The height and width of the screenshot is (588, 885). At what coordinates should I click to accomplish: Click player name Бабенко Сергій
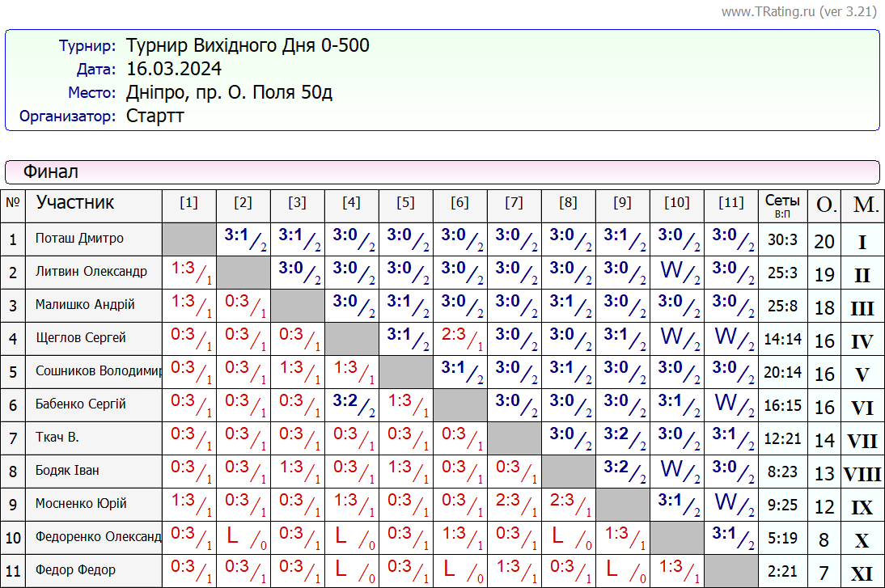click(81, 404)
